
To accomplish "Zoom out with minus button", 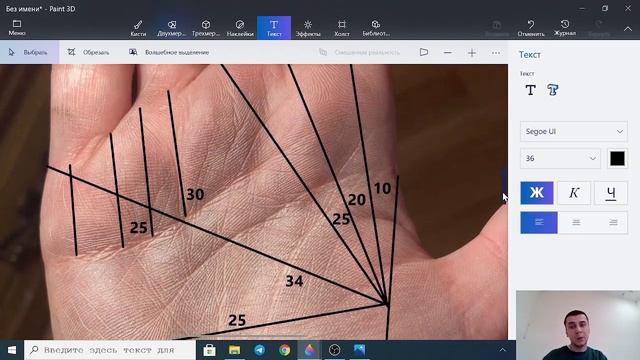I will click(447, 52).
